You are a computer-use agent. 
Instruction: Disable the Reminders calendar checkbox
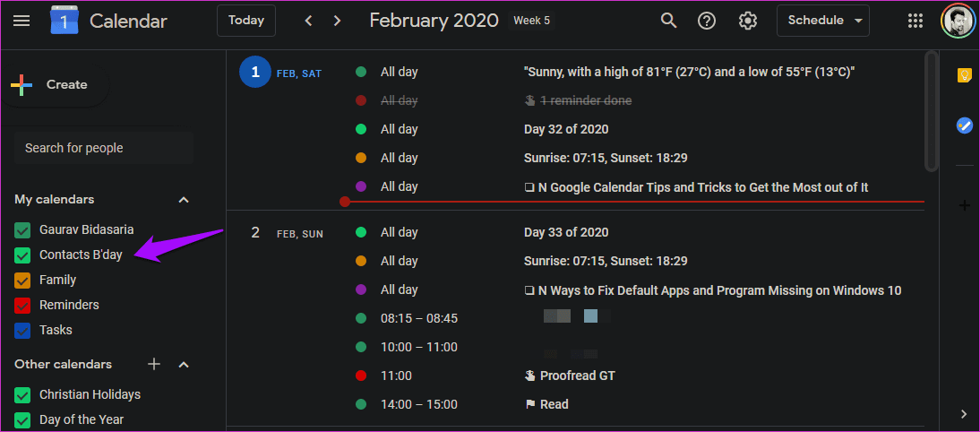pyautogui.click(x=22, y=305)
